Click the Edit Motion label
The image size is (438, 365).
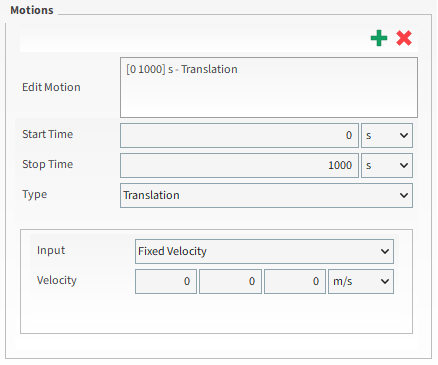click(51, 87)
